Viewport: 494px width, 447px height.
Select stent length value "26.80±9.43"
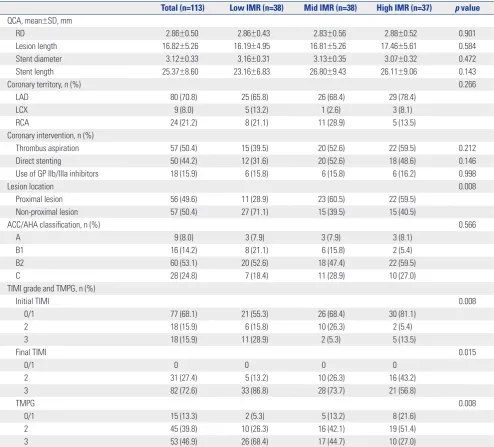click(x=328, y=72)
